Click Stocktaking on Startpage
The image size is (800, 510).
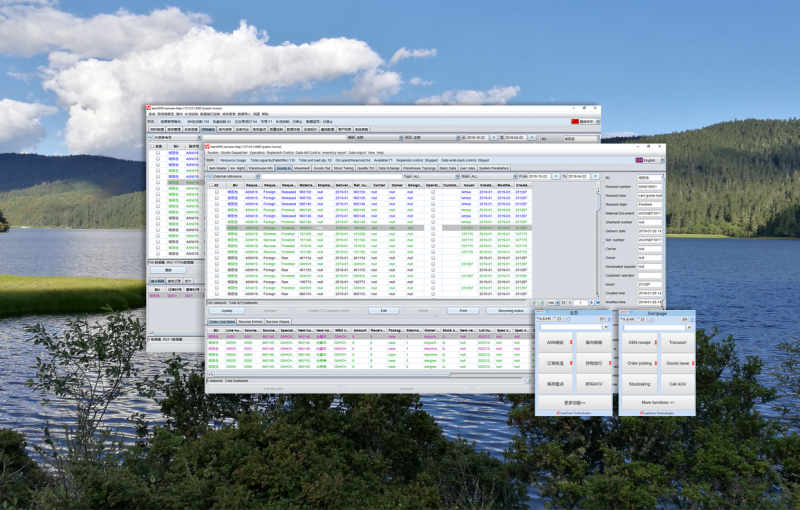tap(639, 384)
